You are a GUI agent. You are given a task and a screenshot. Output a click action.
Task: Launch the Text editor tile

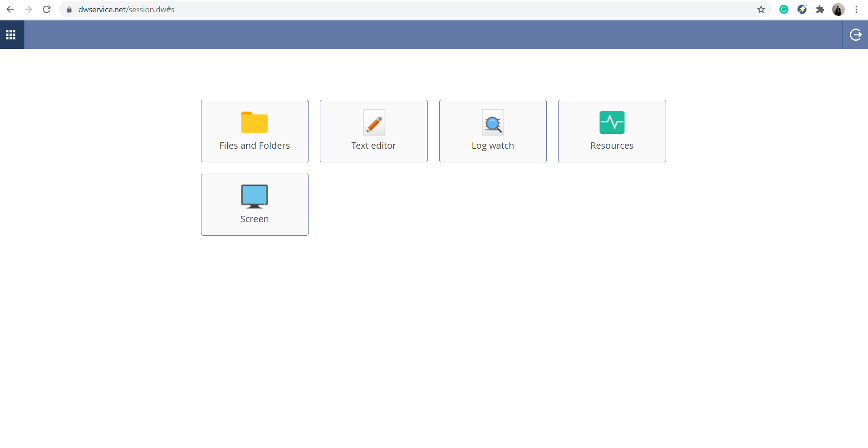click(x=374, y=131)
